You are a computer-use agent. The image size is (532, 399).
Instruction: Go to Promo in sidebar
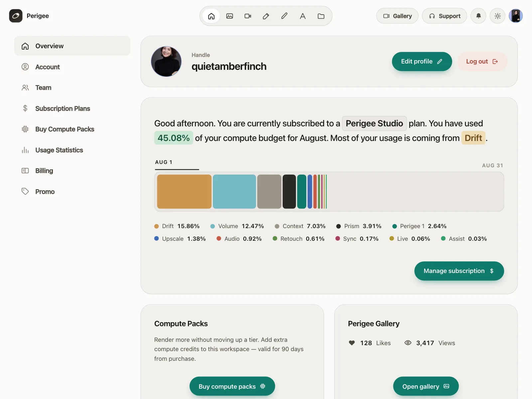[72, 192]
